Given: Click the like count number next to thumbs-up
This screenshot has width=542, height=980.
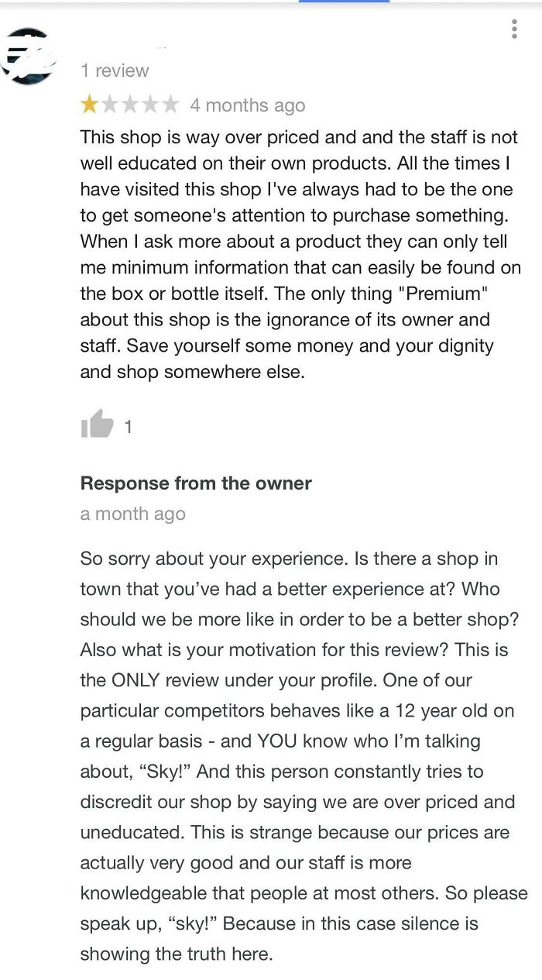Looking at the screenshot, I should 127,425.
